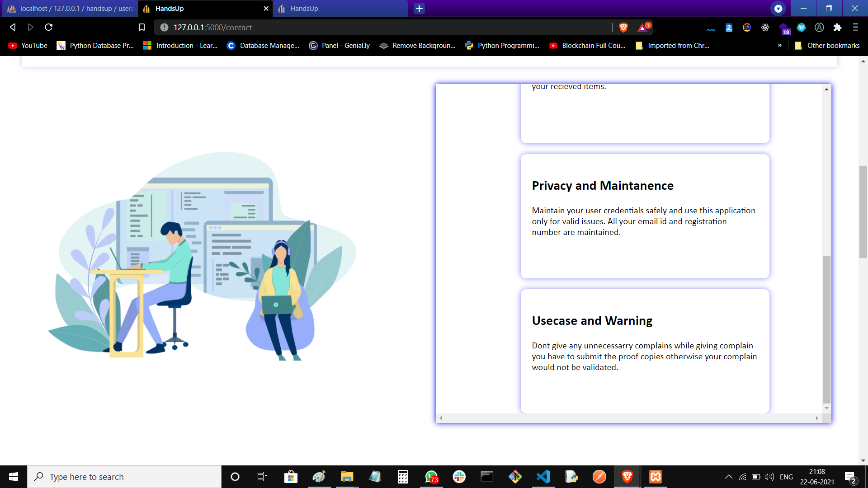Click the extension icon with badge 18
The image size is (868, 488).
coord(784,28)
